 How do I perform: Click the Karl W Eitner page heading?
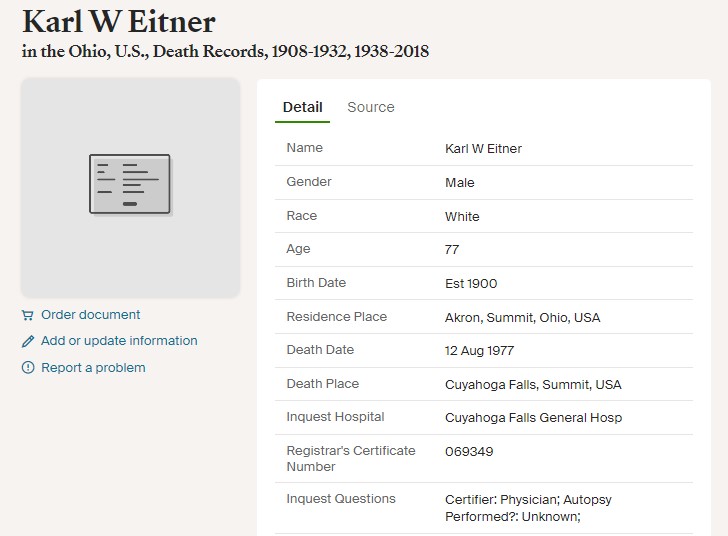point(119,22)
